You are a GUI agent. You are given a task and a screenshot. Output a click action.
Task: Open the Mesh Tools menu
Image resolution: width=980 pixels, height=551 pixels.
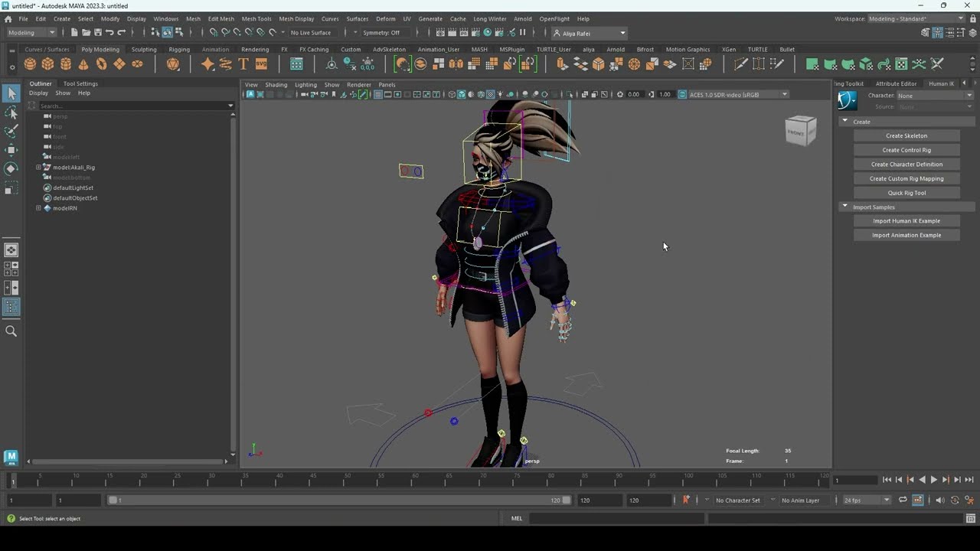tap(256, 18)
